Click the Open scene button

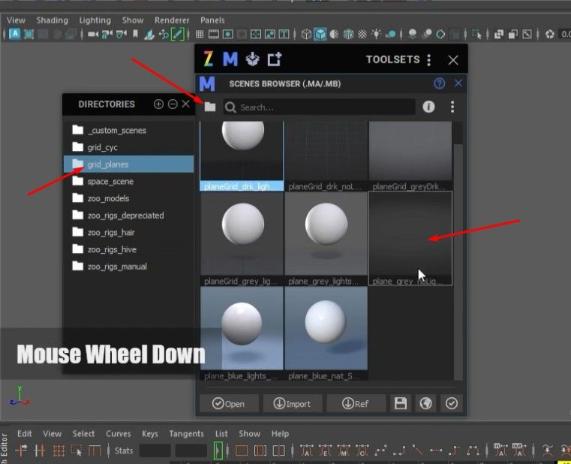tap(229, 403)
